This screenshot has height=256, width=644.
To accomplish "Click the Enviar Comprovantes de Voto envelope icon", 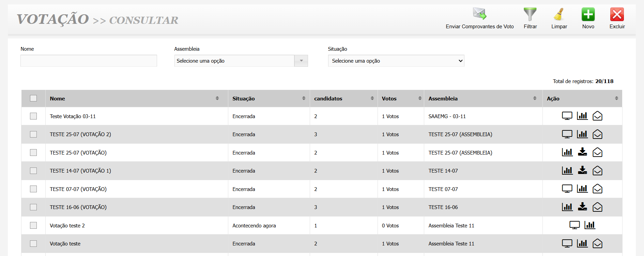I will [479, 14].
